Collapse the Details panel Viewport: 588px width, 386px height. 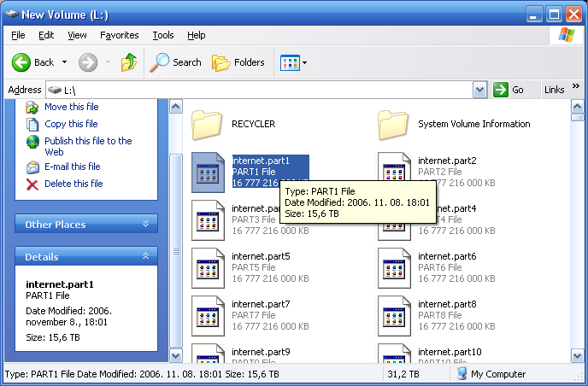point(145,256)
